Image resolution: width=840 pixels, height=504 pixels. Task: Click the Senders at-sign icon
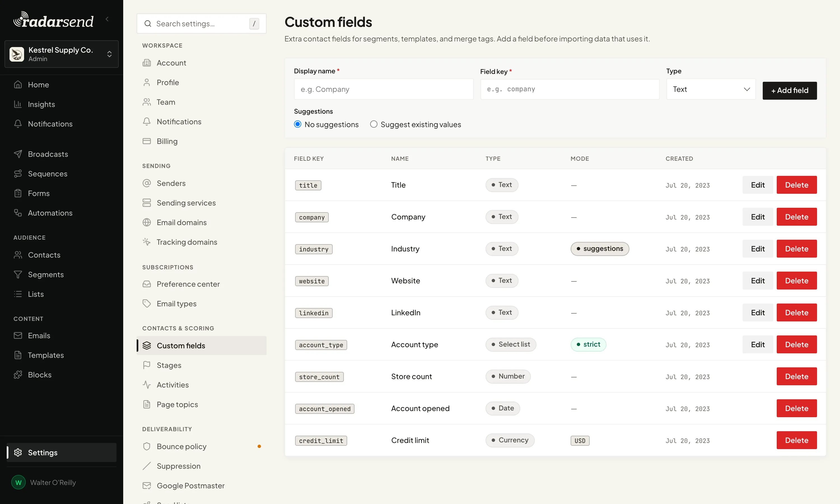tap(147, 183)
